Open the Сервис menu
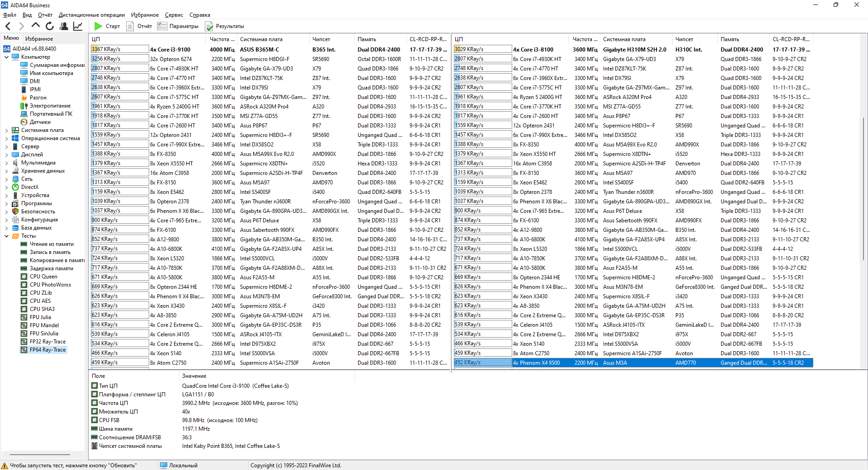Screen dimensions: 868x470 click(174, 15)
